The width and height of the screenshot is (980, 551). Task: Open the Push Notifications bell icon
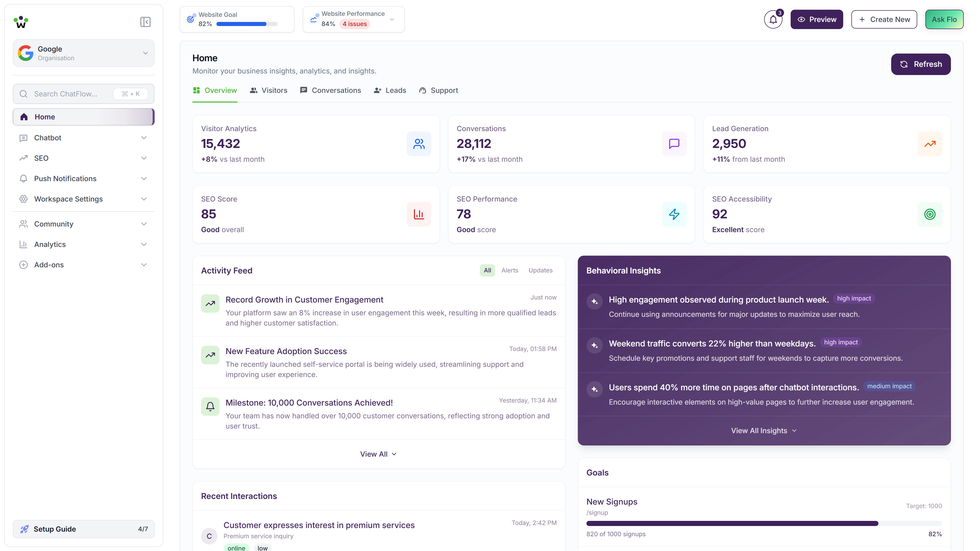[x=23, y=178]
